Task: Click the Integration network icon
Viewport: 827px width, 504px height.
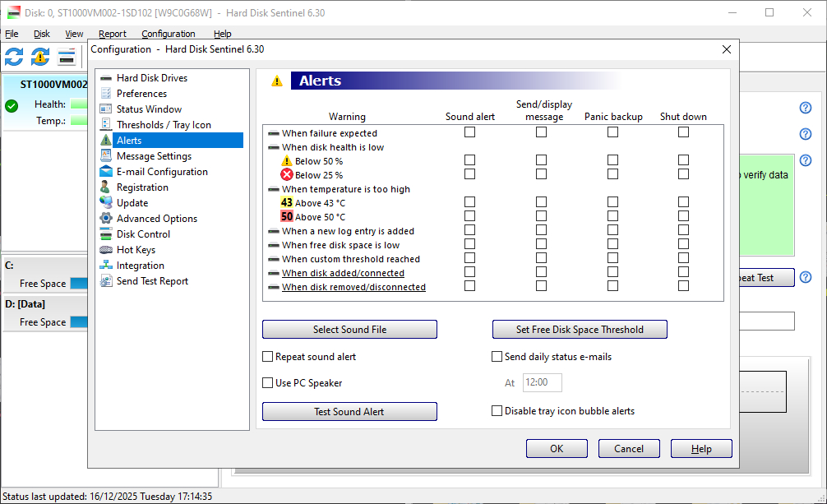Action: pos(106,266)
